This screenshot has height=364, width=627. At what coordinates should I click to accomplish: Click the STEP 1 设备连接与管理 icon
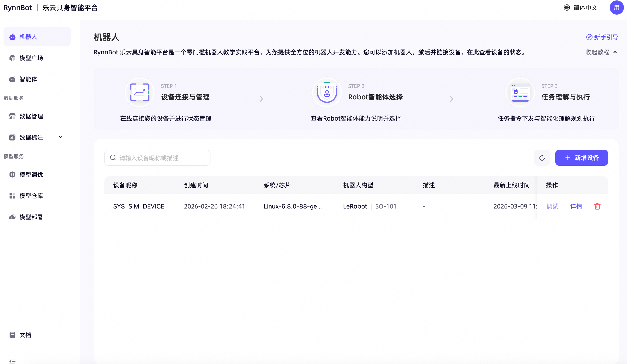click(140, 92)
